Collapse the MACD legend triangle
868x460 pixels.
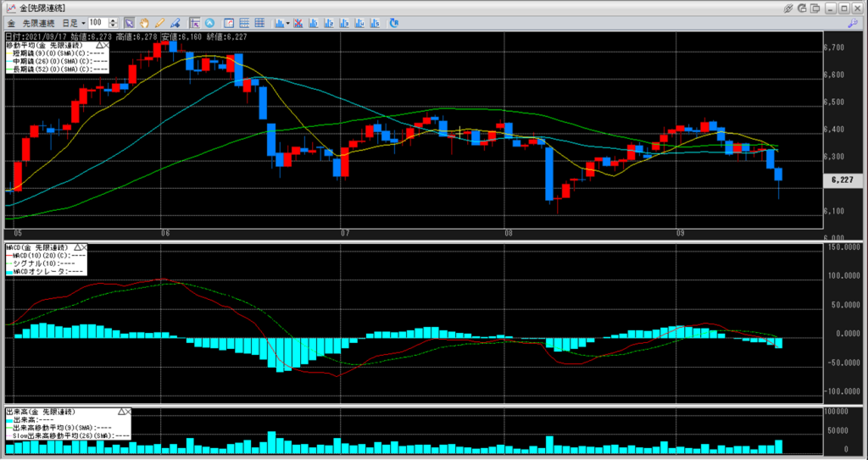77,247
